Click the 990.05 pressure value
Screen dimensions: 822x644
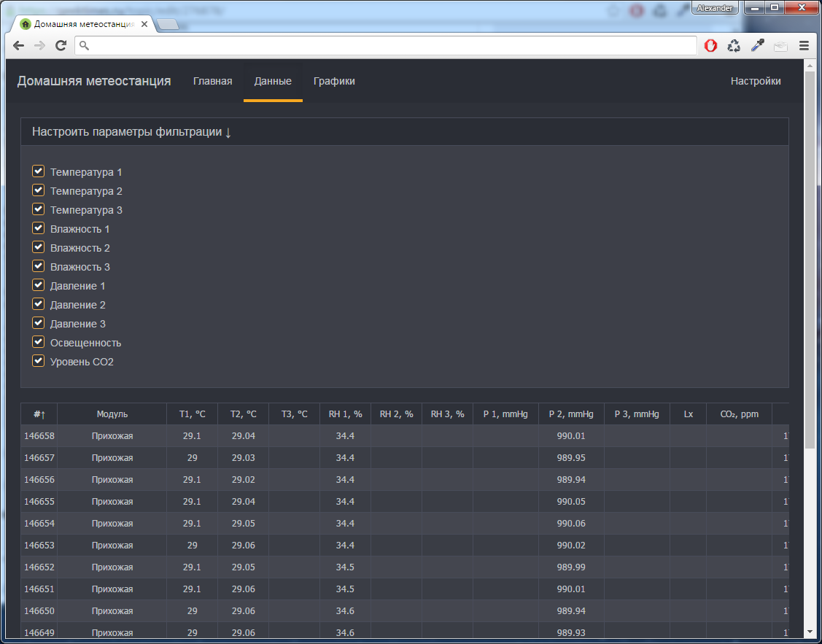click(571, 502)
